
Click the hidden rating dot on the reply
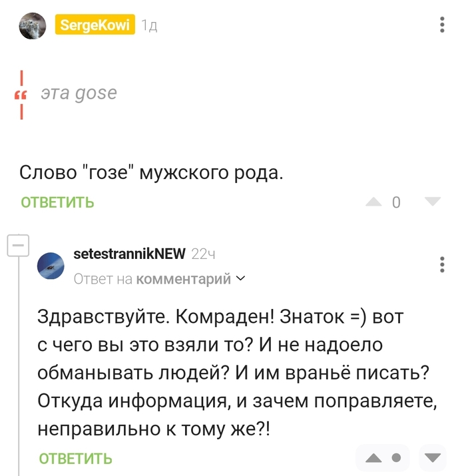tap(397, 458)
